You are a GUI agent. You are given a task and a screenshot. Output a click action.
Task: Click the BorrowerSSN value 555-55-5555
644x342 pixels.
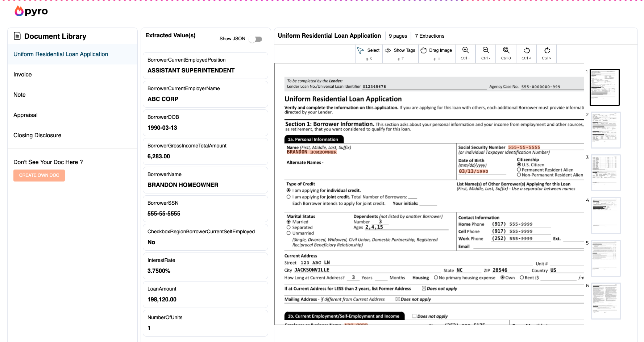pyautogui.click(x=164, y=213)
